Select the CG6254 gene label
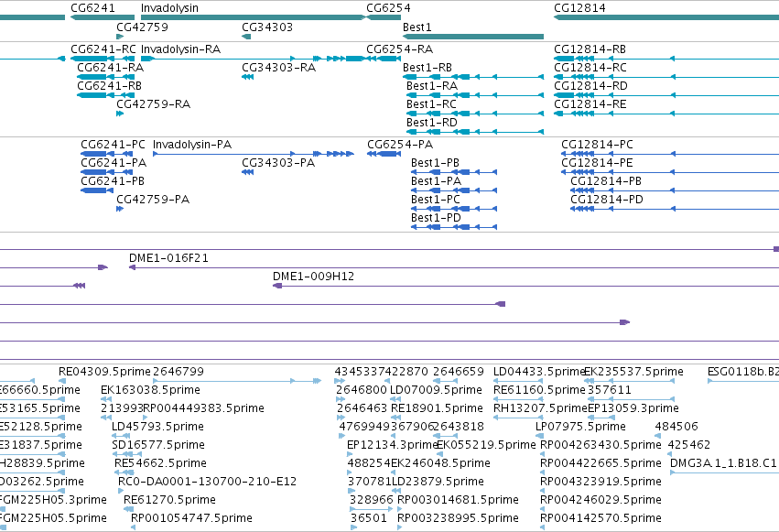779x532 pixels. [x=388, y=8]
